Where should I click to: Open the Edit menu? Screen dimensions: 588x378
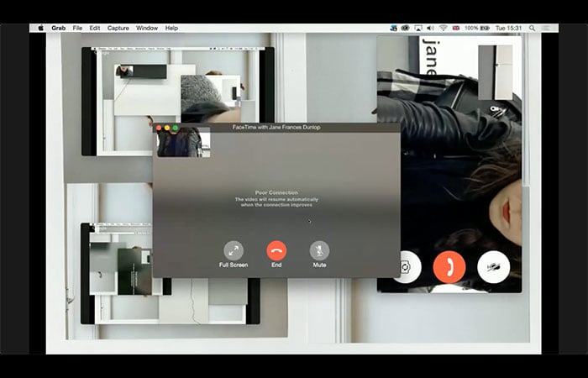pos(94,28)
